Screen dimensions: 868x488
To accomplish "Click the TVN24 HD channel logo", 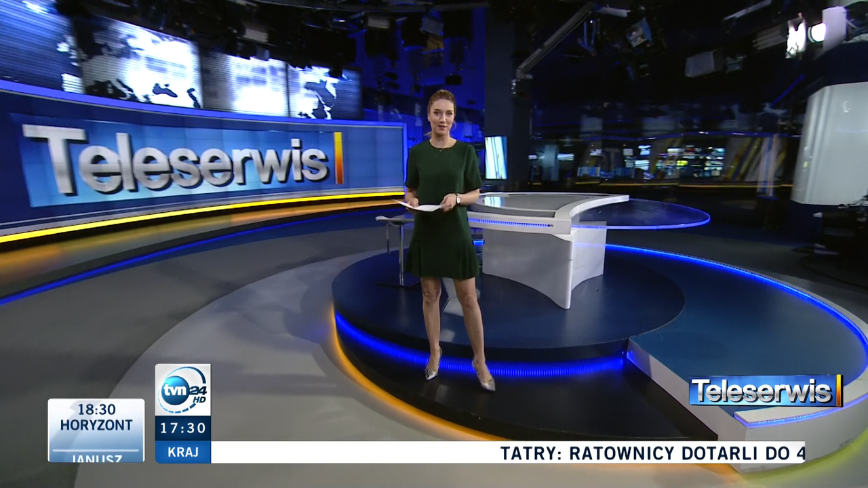I will [x=182, y=390].
